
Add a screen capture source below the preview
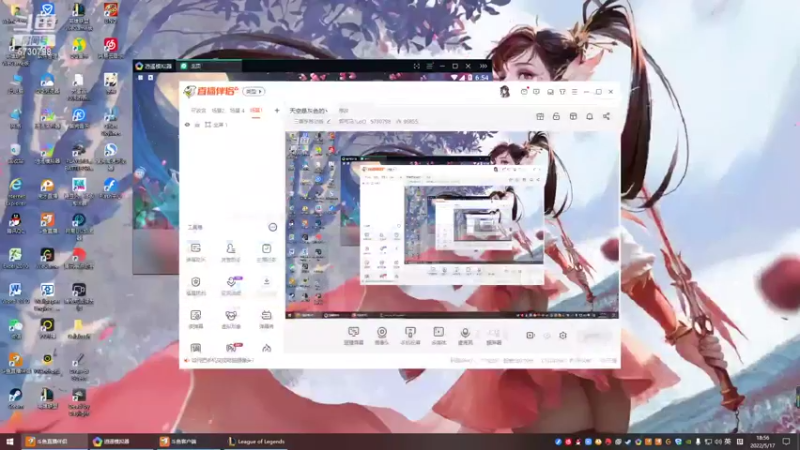click(x=354, y=336)
